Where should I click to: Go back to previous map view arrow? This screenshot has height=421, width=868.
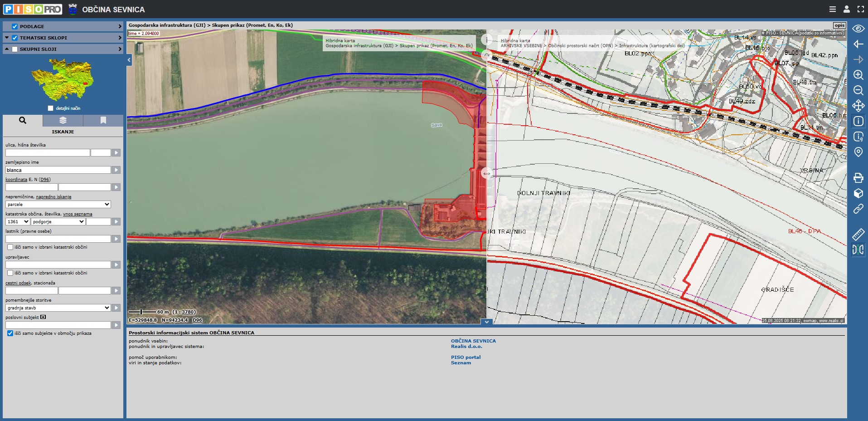click(x=858, y=44)
